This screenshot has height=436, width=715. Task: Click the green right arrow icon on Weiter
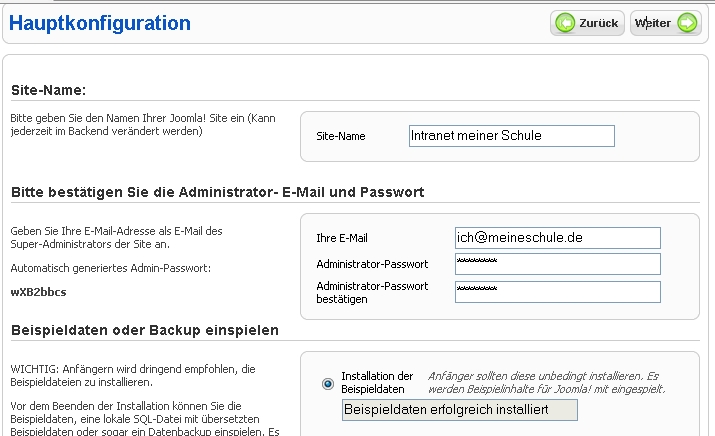pos(687,23)
